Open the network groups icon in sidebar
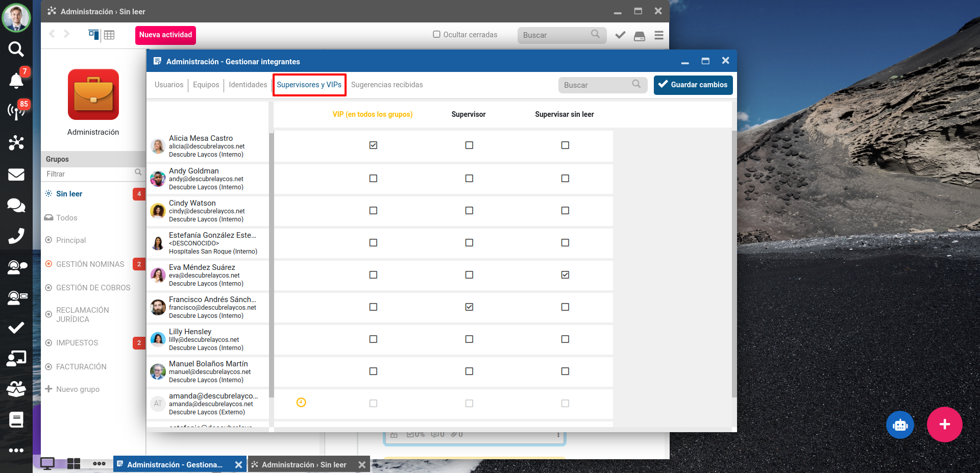Image resolution: width=980 pixels, height=473 pixels. [16, 142]
